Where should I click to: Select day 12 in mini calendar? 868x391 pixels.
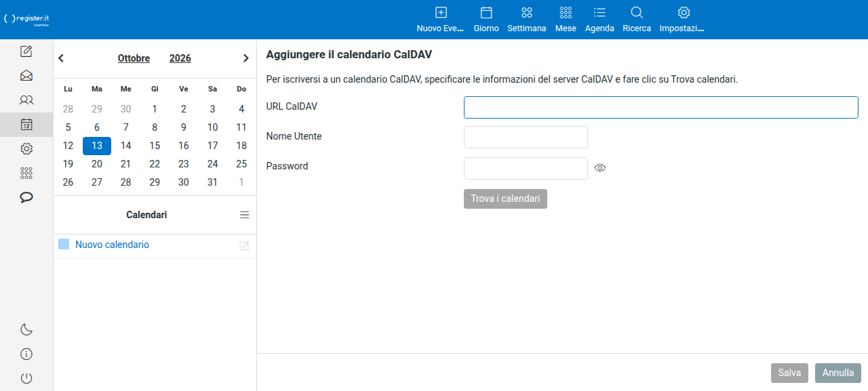click(x=68, y=146)
